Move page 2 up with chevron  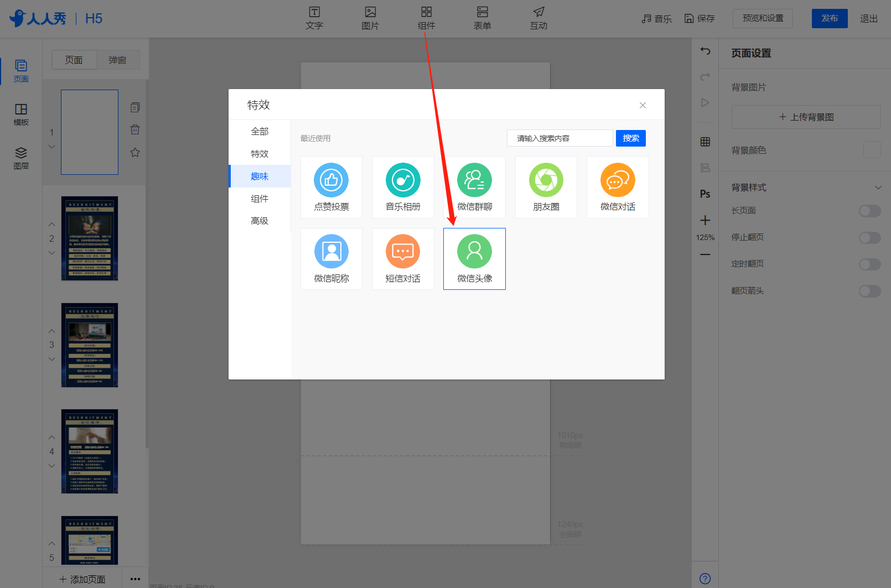[51, 224]
